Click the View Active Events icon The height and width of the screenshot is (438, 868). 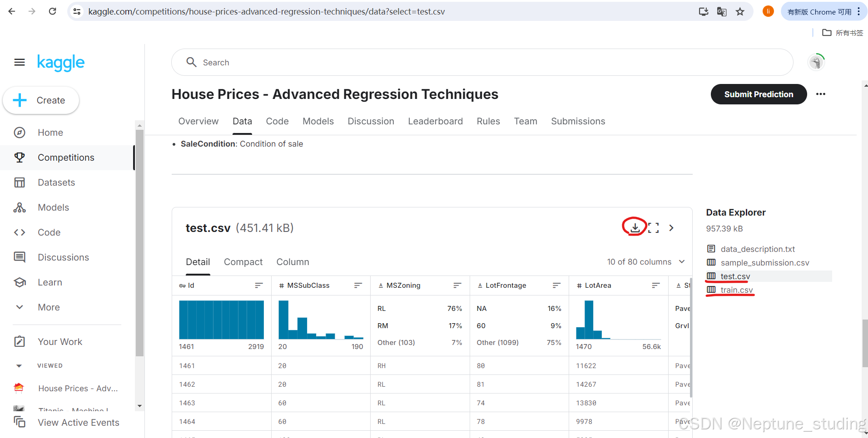20,422
